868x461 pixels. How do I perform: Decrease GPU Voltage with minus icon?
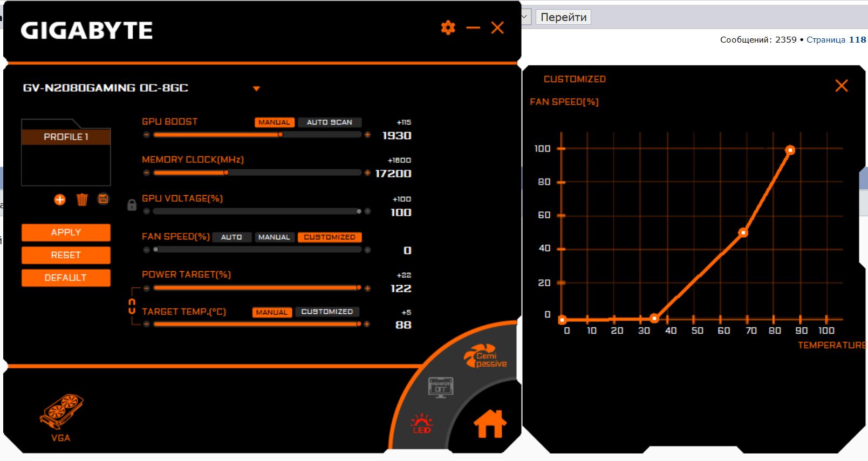pyautogui.click(x=147, y=211)
